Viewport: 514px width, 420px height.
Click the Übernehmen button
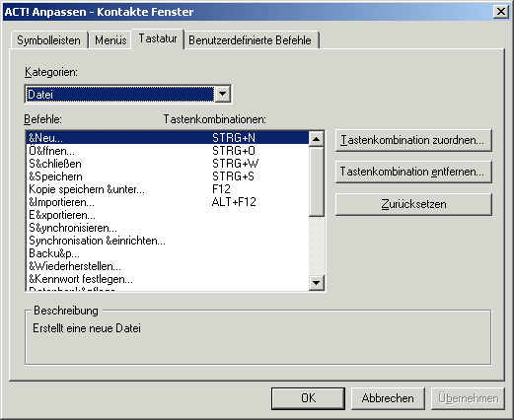(x=469, y=398)
